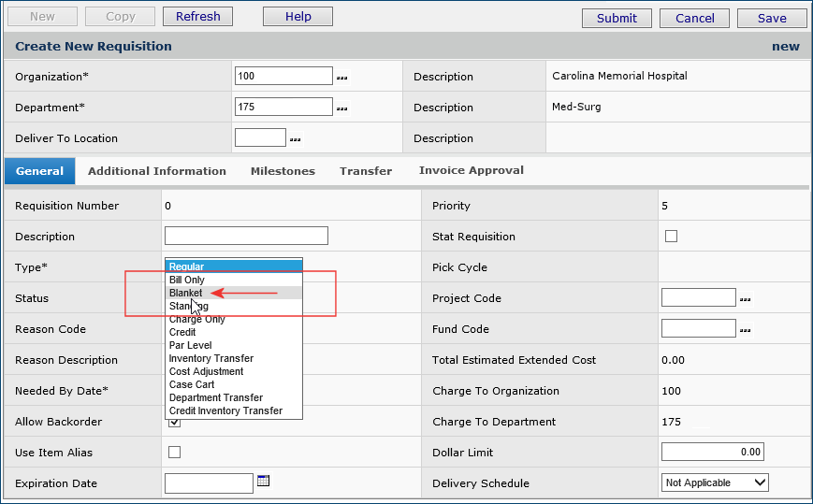Open Expiration Date calendar picker
The width and height of the screenshot is (813, 504).
pos(264,482)
